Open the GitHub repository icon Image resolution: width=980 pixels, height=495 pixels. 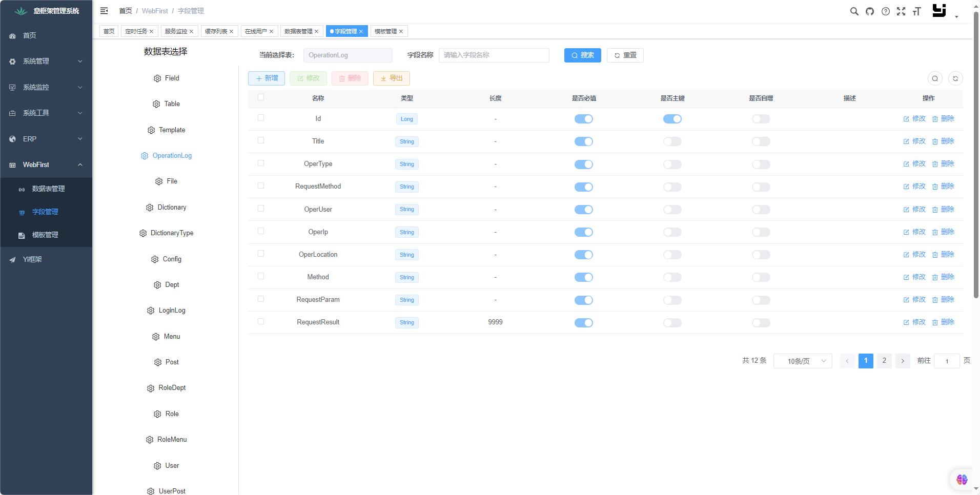(870, 11)
